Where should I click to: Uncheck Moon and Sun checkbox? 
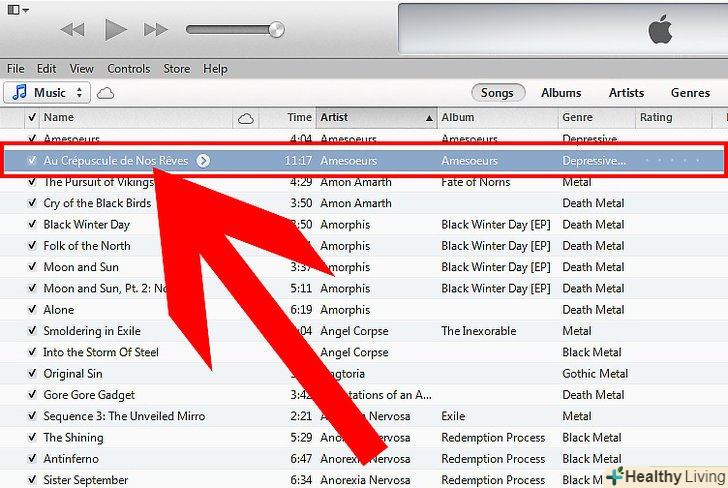tap(32, 267)
